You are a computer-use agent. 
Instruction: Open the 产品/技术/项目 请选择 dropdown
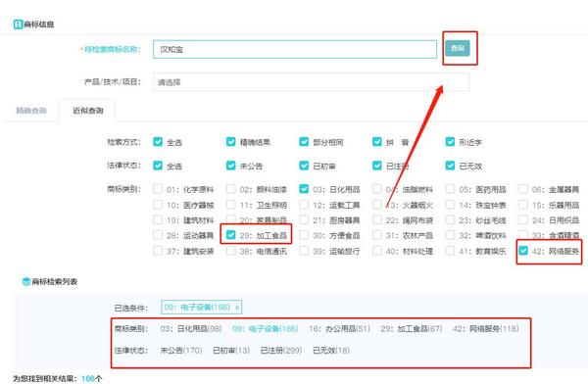(x=312, y=82)
